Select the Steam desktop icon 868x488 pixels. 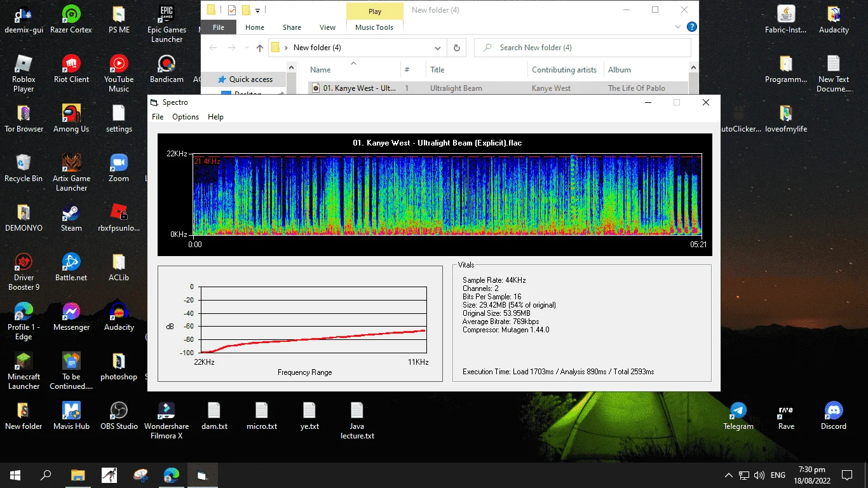tap(71, 217)
